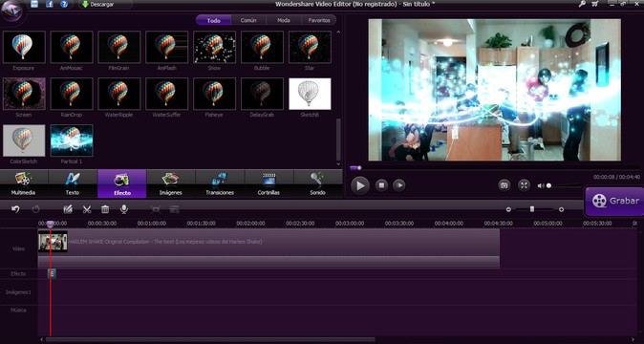Click the play-from-start button beside stop

[399, 185]
